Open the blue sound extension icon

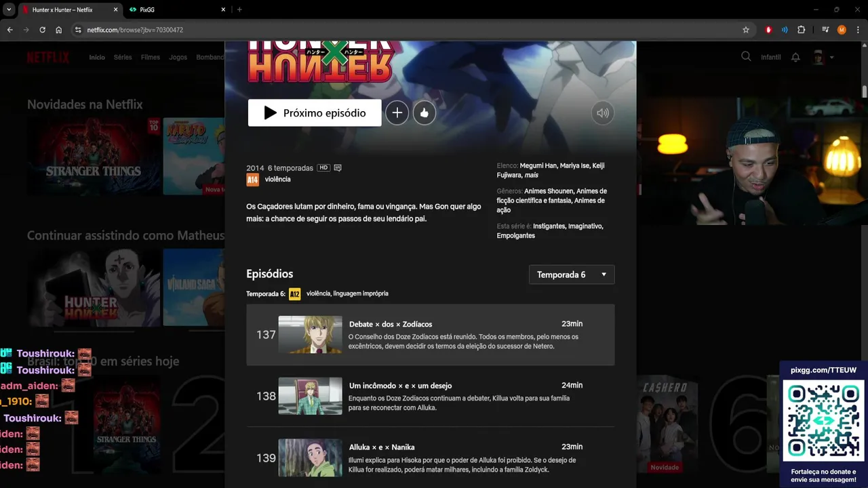tap(785, 30)
